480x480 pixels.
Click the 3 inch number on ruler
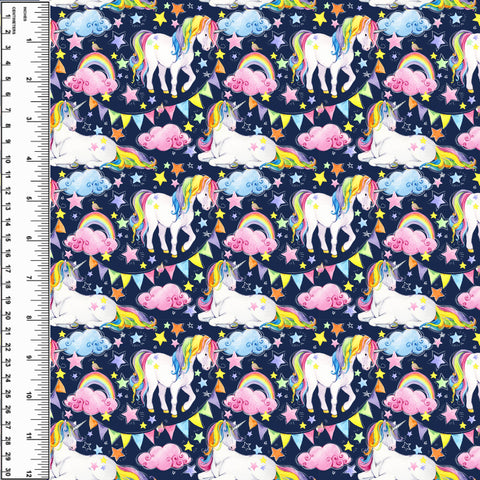[x=29, y=120]
